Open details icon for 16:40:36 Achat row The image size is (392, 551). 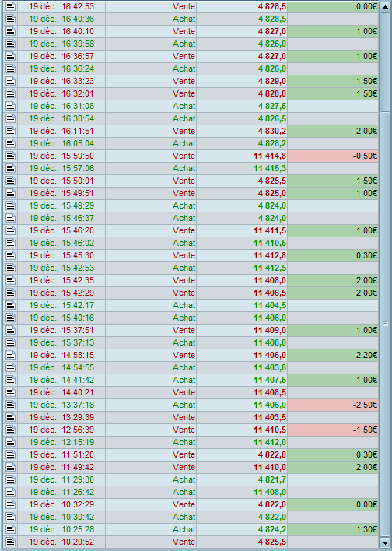11,19
